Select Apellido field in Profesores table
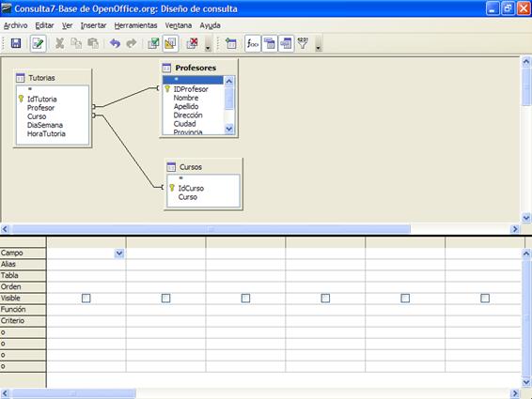532x399 pixels. (186, 106)
